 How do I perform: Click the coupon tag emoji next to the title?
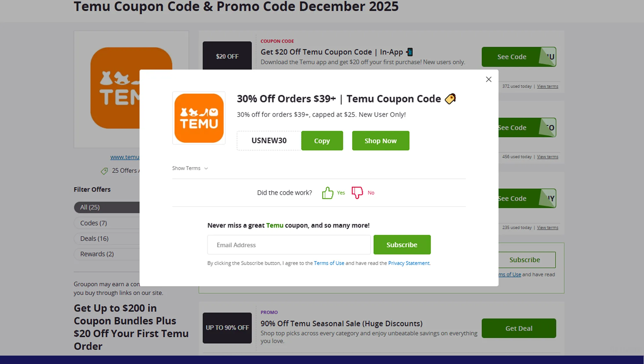click(450, 99)
